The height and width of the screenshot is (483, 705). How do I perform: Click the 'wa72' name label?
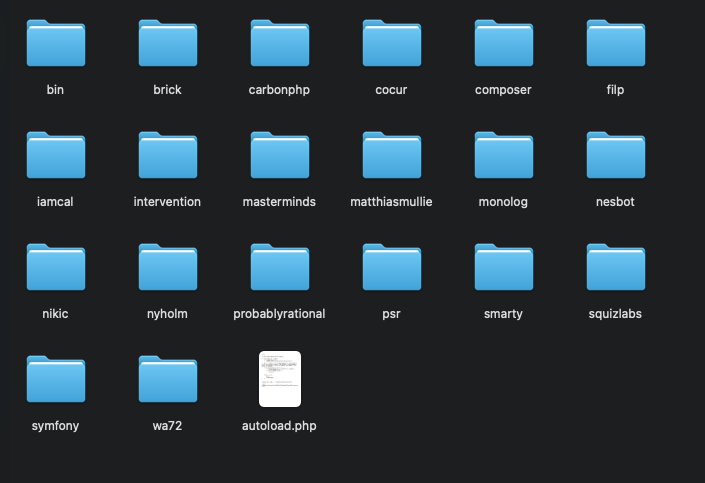click(167, 425)
